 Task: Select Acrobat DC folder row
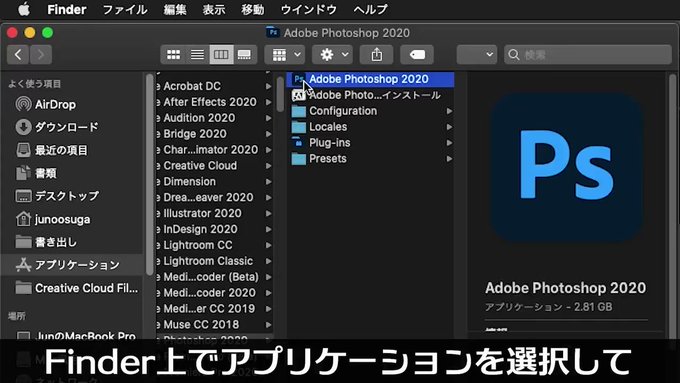pos(214,86)
